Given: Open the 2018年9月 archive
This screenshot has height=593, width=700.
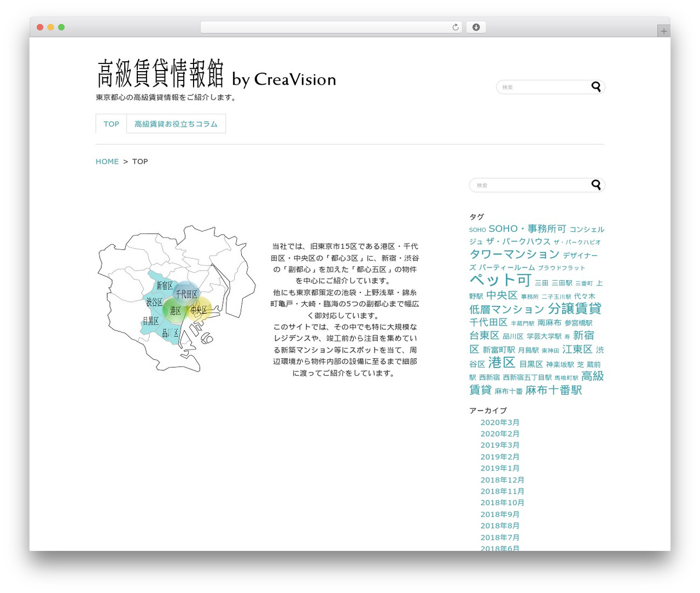Looking at the screenshot, I should pos(500,514).
